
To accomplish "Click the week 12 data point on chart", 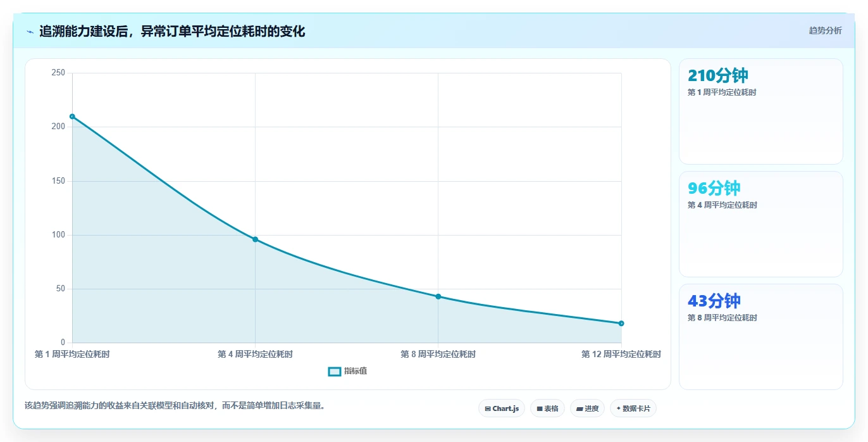I will click(621, 324).
